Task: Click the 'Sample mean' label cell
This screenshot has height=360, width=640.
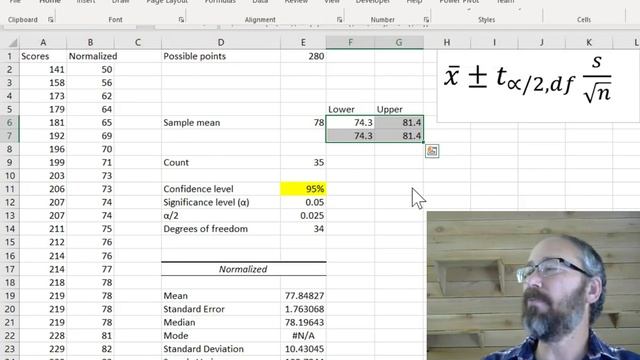Action: pyautogui.click(x=221, y=122)
